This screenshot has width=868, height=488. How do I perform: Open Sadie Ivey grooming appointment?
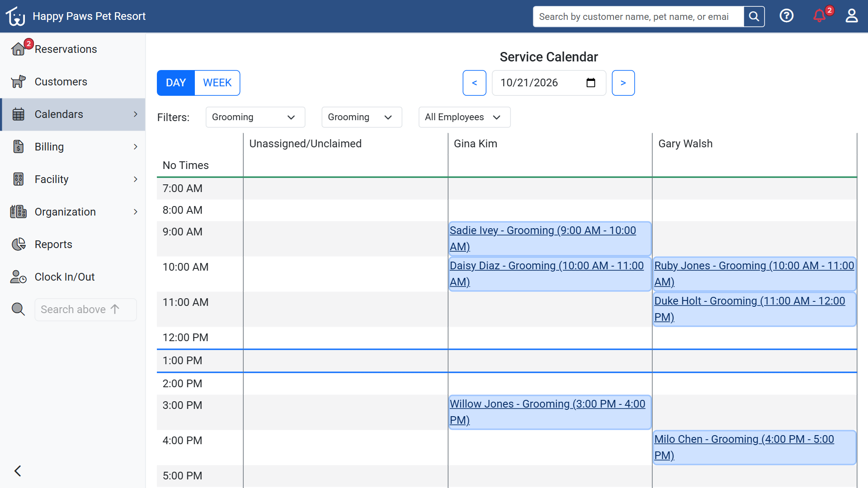pyautogui.click(x=549, y=239)
